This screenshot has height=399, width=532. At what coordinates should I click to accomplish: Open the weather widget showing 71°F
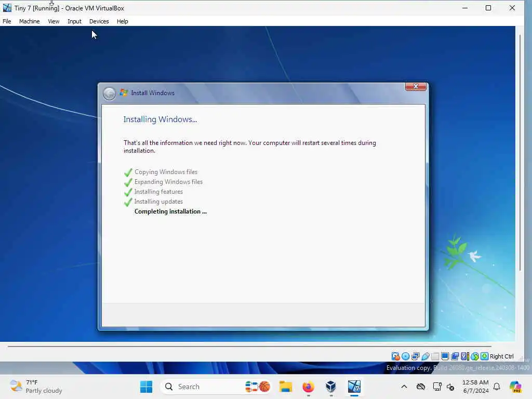[x=36, y=387]
